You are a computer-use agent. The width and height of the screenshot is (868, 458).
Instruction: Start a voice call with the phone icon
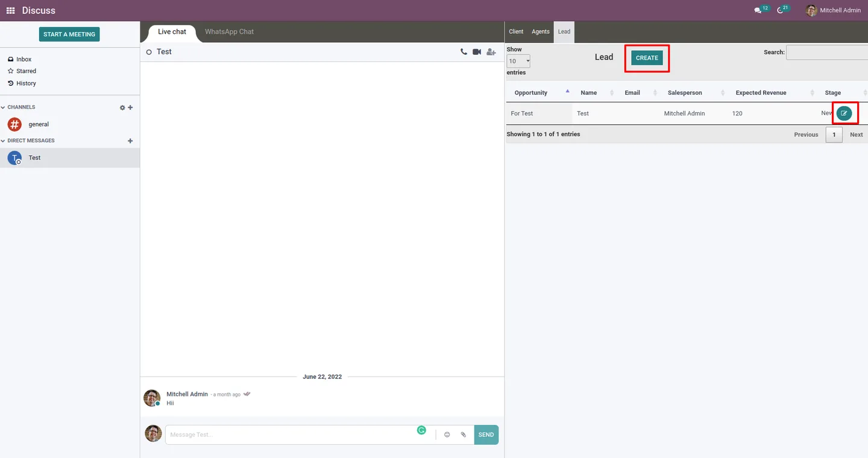[x=464, y=52]
